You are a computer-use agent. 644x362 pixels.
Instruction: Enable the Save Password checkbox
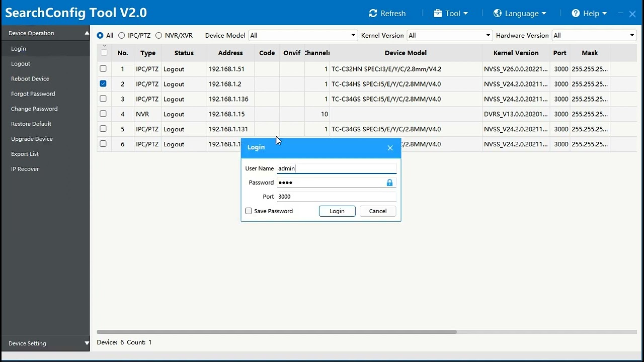249,211
